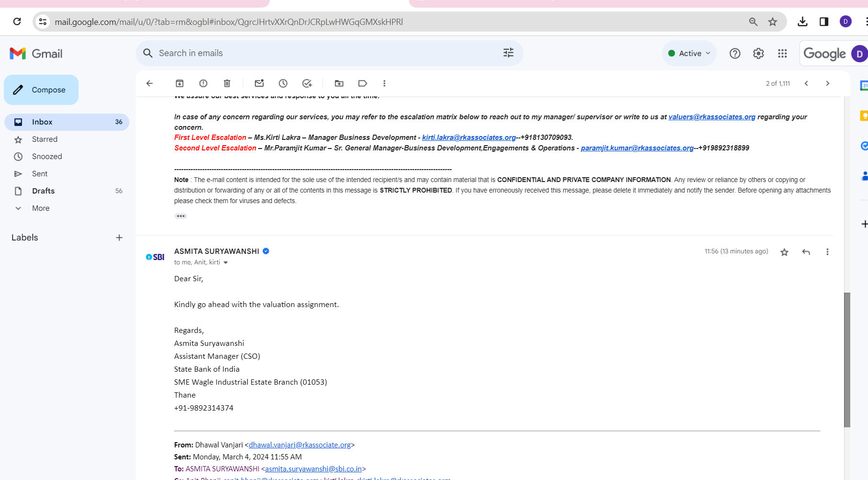The image size is (868, 480).
Task: Click the dhawal.vanjari@rkassociate.org link
Action: (x=300, y=445)
